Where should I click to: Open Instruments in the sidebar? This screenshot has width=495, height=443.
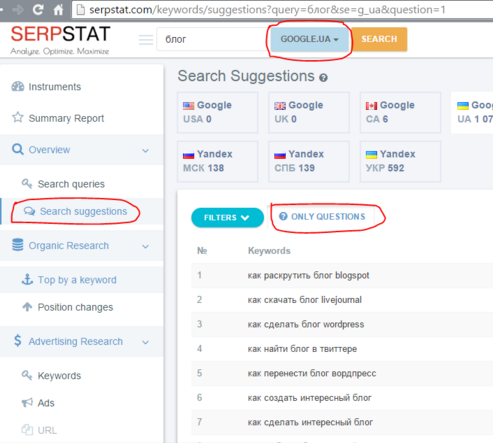point(55,87)
